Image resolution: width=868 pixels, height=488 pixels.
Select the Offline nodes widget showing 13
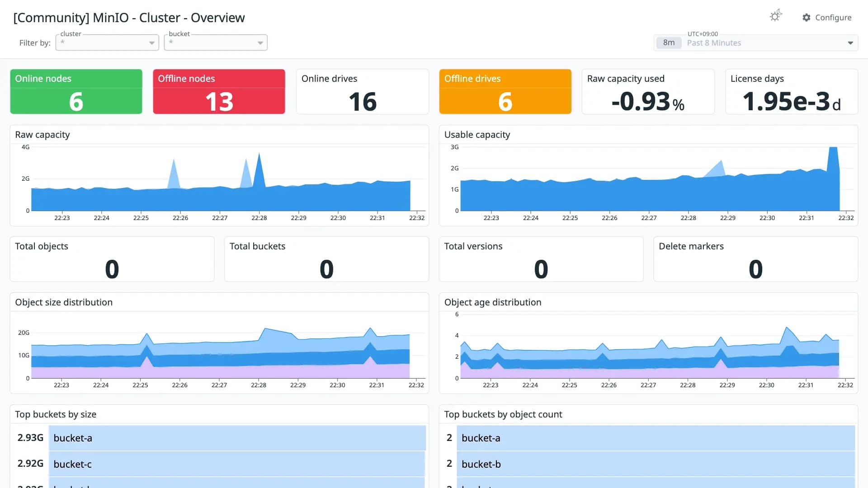point(219,91)
